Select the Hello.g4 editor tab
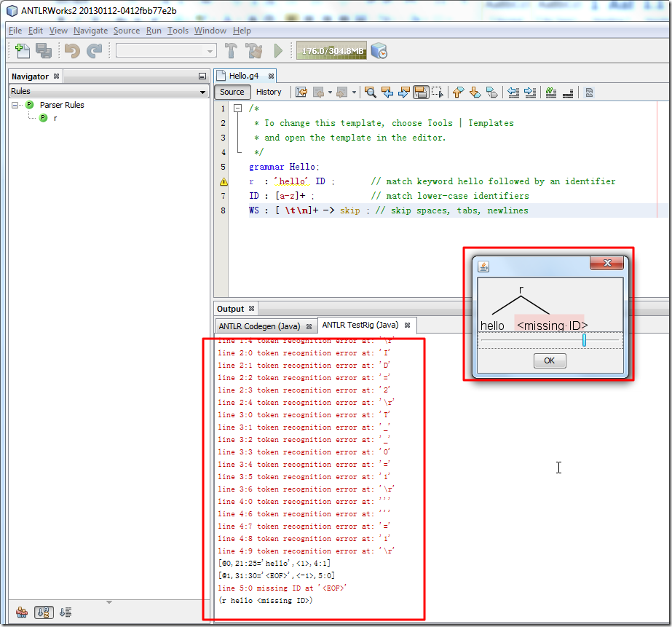Screen dimensions: 672x627 click(x=243, y=76)
